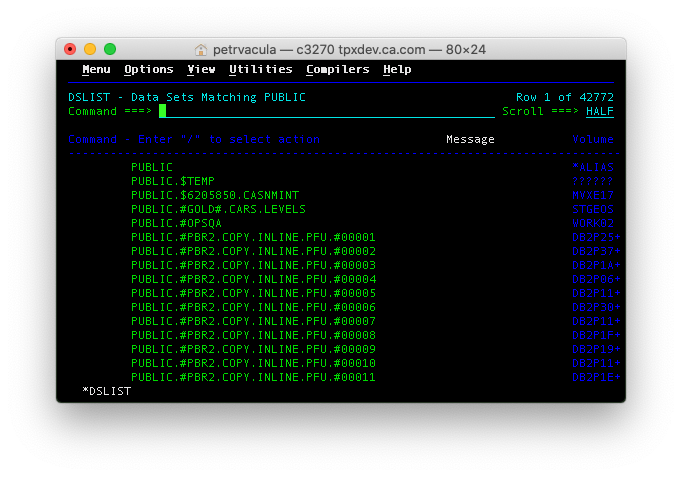Select data set ending with #00007
The height and width of the screenshot is (477, 682).
click(x=254, y=321)
